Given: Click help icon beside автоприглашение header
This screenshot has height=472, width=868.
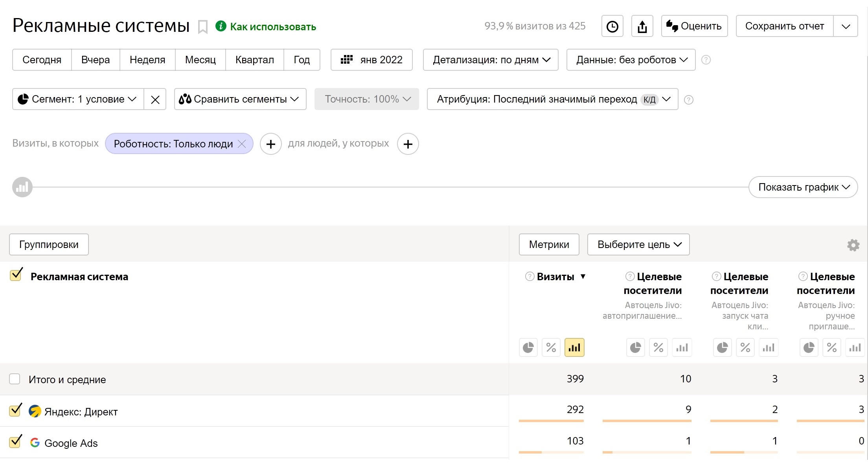Looking at the screenshot, I should (630, 276).
